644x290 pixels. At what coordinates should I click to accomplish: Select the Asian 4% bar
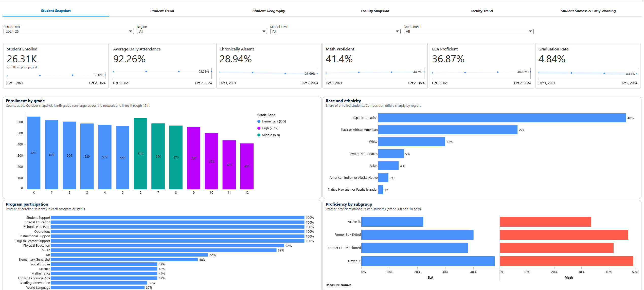point(388,166)
